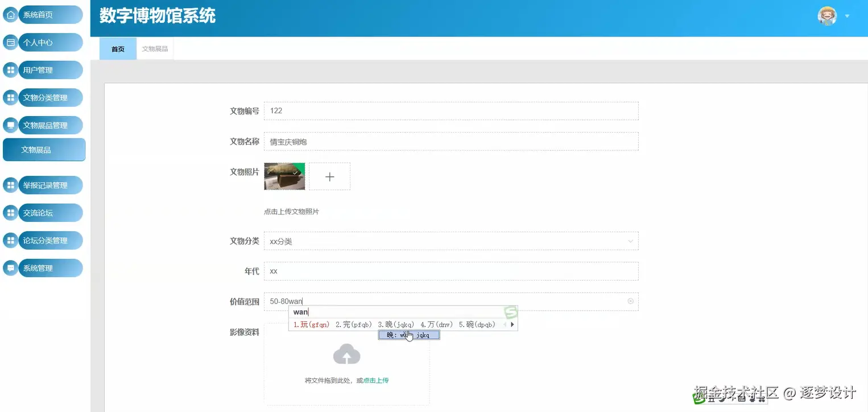Click the 数字博物馆系统 title
The width and height of the screenshot is (868, 412).
[x=158, y=16]
